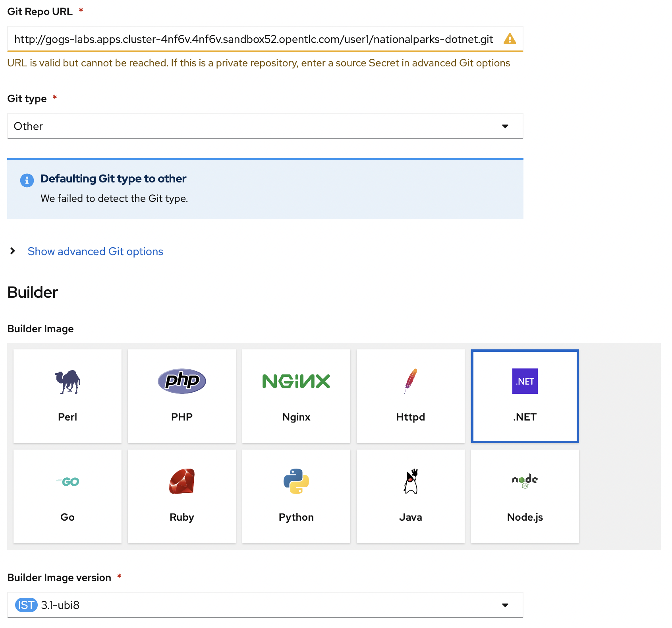Click the Ruby card label
Screen dimensions: 672x628
182,518
